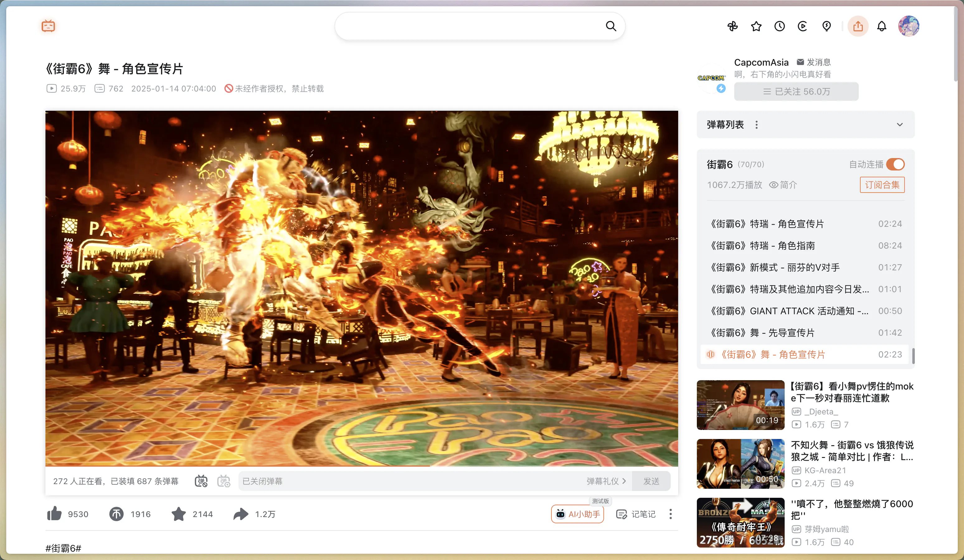Open creator center icon in header

coord(803,26)
